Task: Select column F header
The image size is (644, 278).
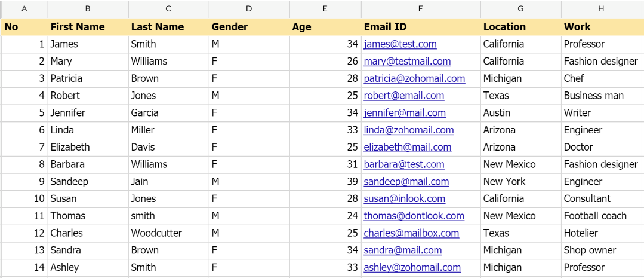Action: click(x=420, y=9)
